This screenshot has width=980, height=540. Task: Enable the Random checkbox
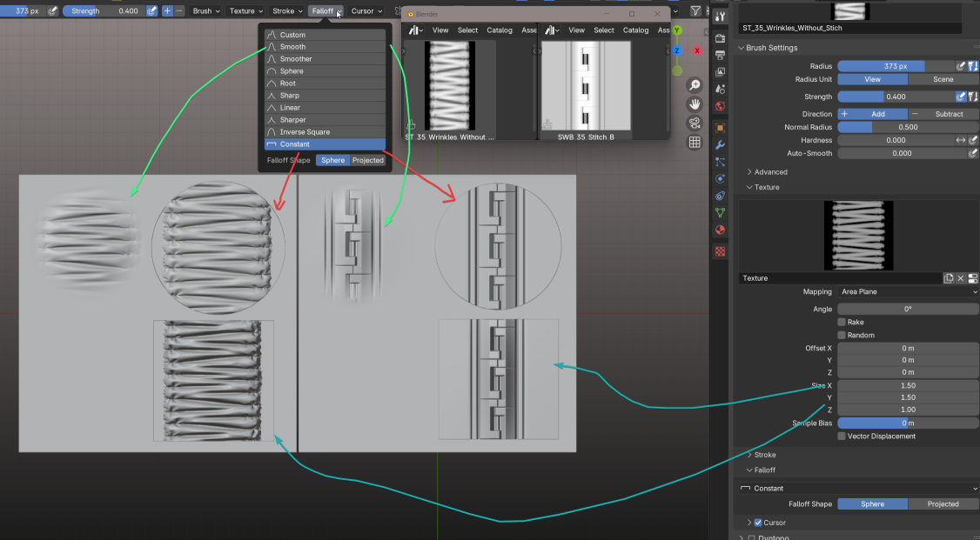point(842,336)
